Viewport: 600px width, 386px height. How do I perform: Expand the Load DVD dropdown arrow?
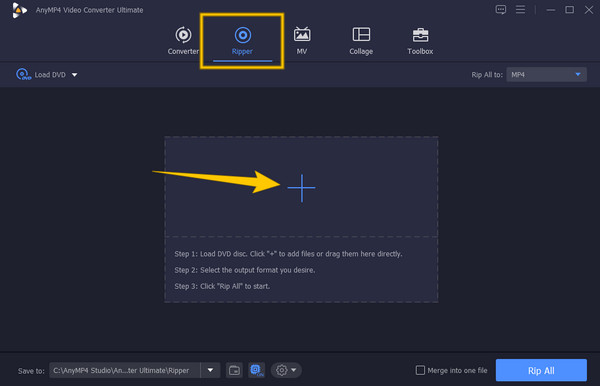(75, 75)
